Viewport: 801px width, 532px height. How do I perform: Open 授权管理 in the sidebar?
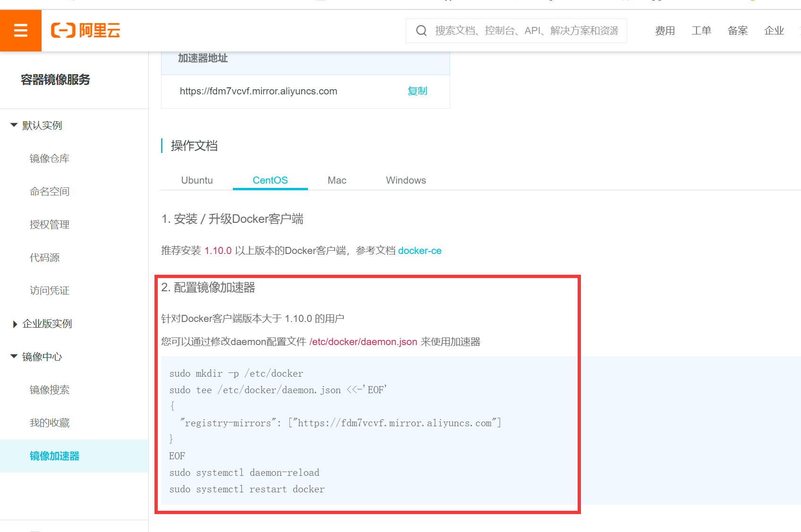[50, 225]
